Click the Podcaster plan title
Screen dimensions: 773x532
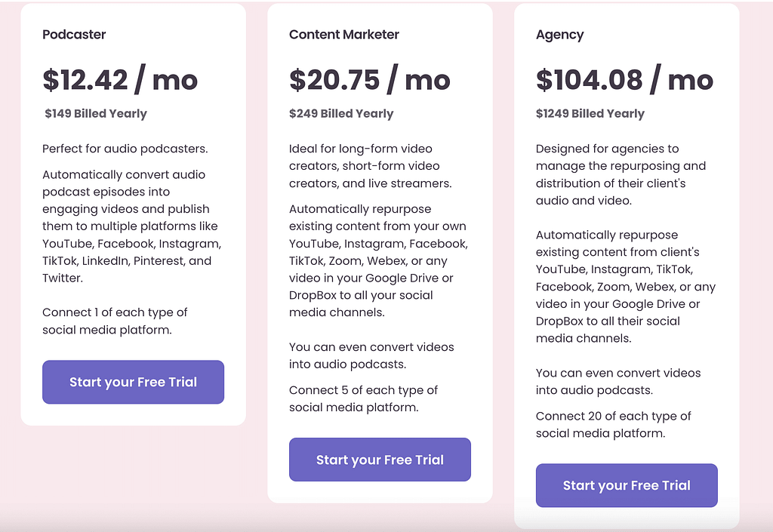click(x=74, y=35)
